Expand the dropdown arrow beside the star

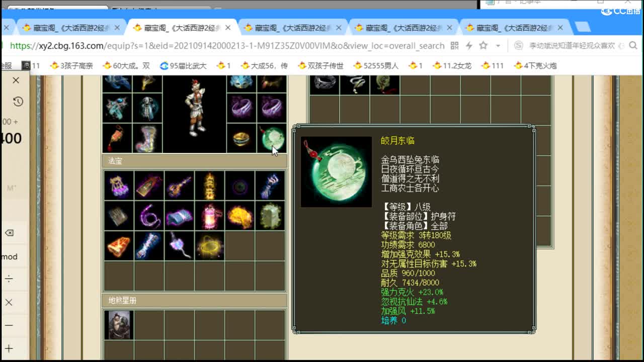(498, 46)
